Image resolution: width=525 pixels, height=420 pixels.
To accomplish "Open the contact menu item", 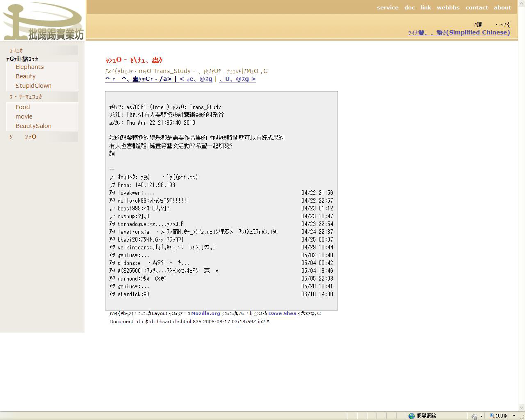I will pos(477,7).
